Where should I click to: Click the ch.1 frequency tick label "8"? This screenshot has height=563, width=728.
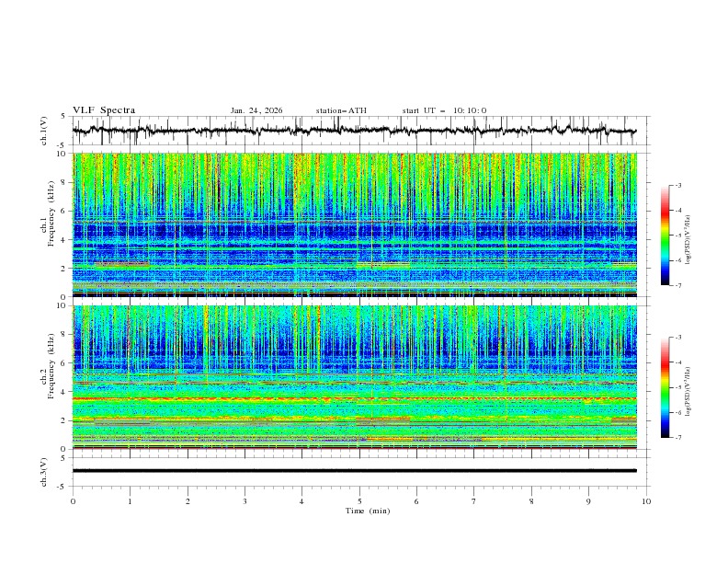click(64, 182)
